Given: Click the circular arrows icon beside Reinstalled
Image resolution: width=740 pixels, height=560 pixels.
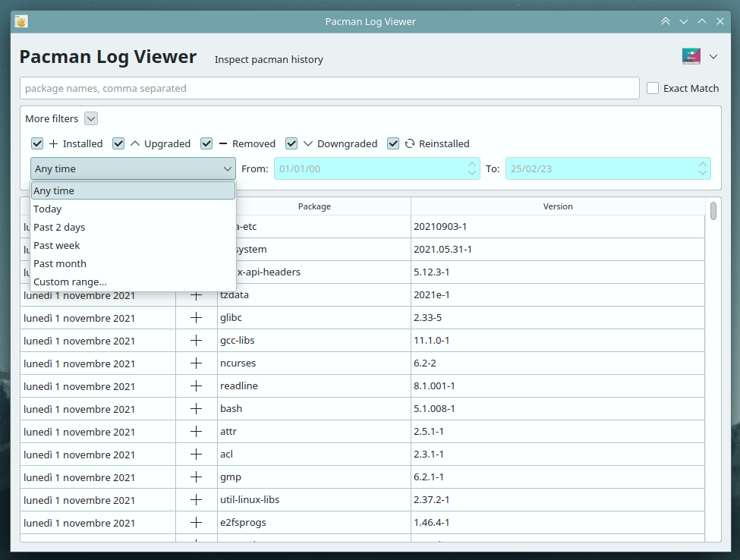Looking at the screenshot, I should [410, 143].
